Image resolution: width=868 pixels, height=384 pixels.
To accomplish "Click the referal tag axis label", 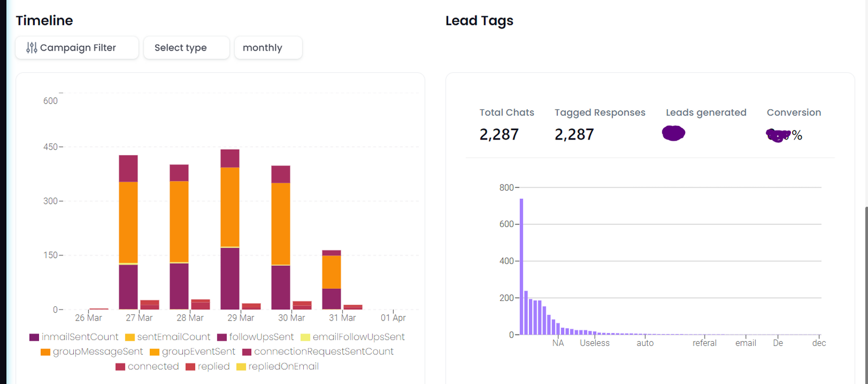I will tap(705, 343).
